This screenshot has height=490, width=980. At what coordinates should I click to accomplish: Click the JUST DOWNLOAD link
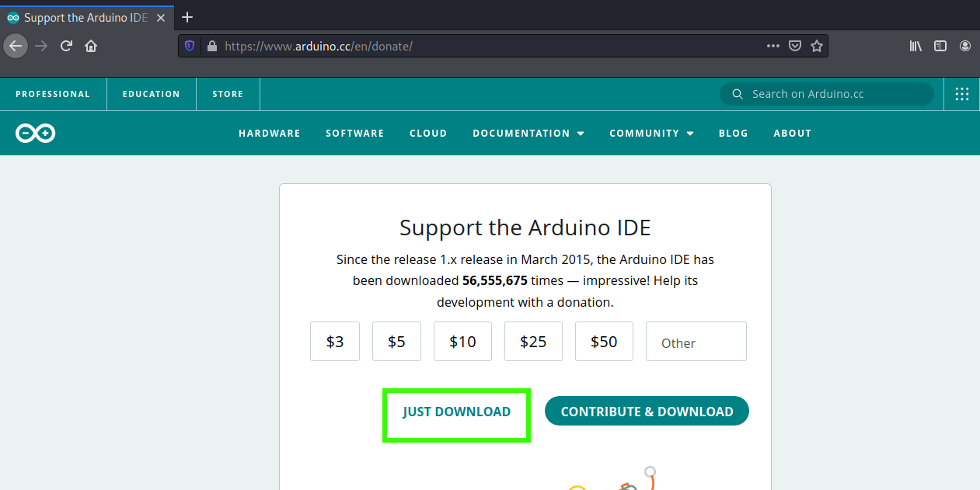point(456,412)
